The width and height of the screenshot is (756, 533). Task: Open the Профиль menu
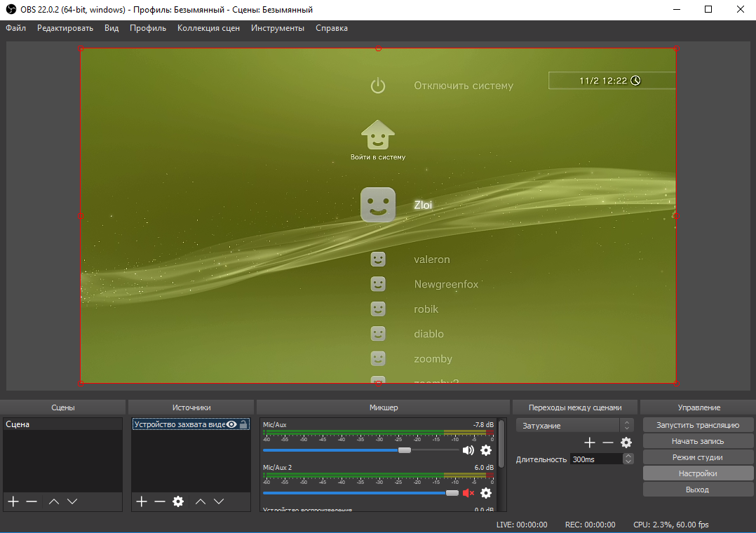pyautogui.click(x=148, y=28)
